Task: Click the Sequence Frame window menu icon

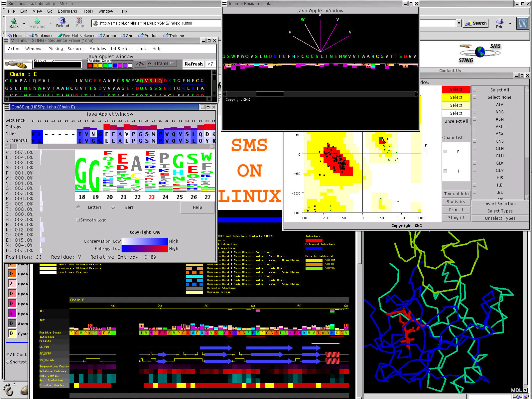Action: 6,41
